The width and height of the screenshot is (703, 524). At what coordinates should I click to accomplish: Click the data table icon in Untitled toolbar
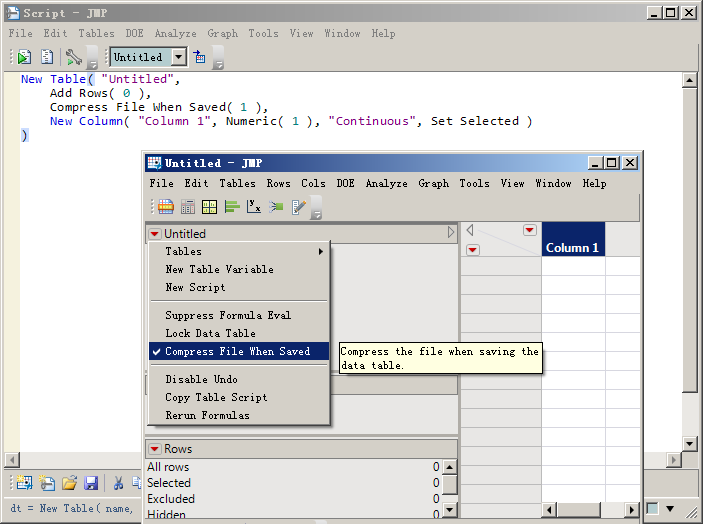[166, 207]
